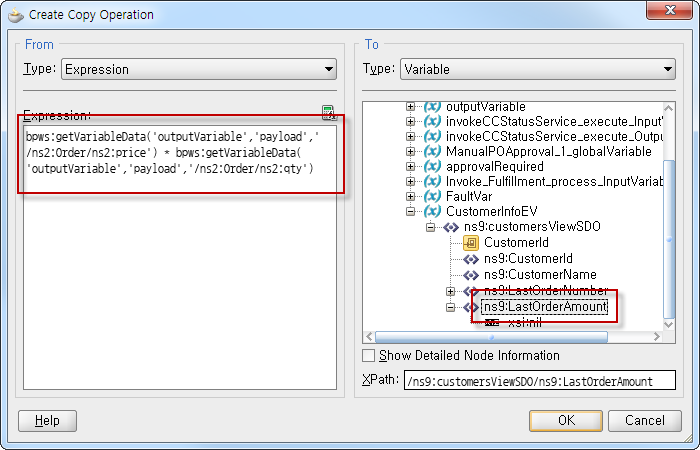Expand the invokeCCStatusService_execute_Input node
Viewport: 700px width, 450px height.
pyautogui.click(x=410, y=121)
